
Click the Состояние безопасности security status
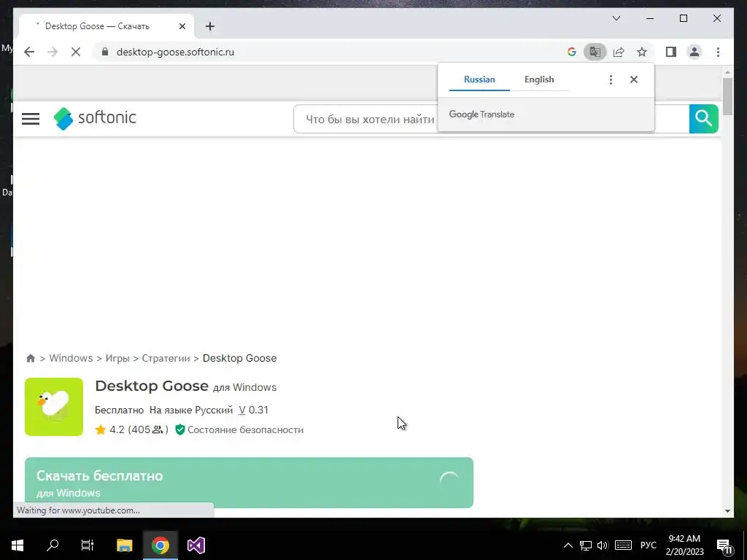(239, 429)
